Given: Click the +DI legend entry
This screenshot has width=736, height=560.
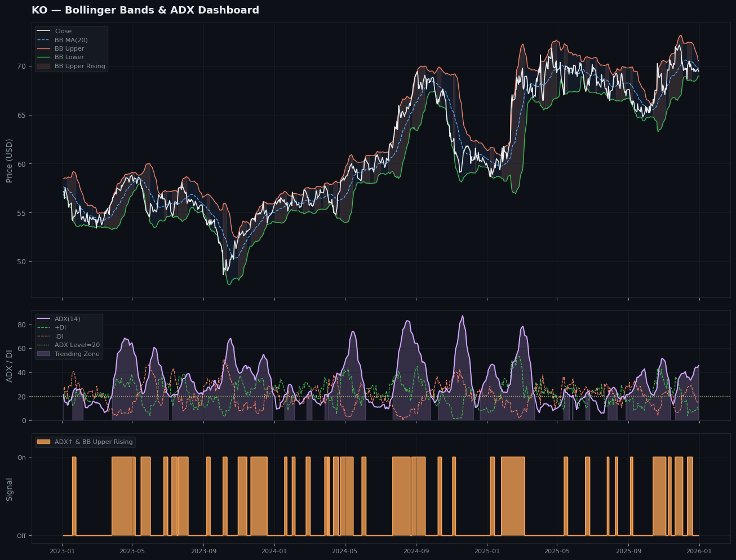Looking at the screenshot, I should (60, 328).
